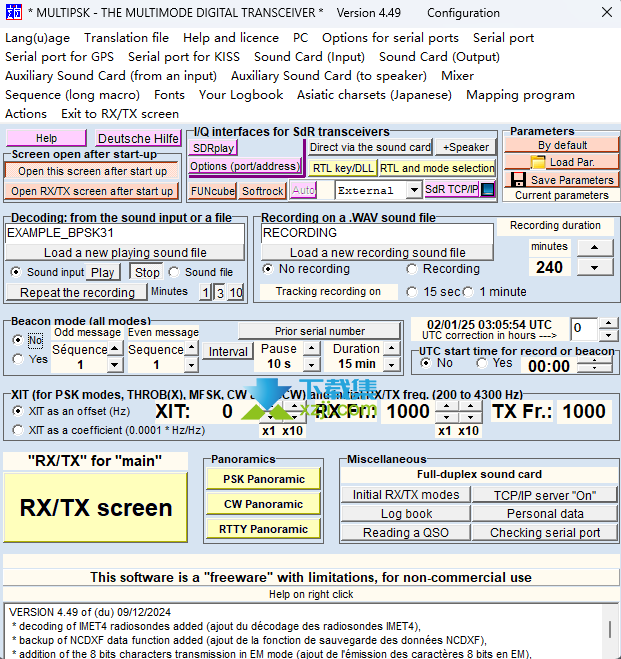Decrease Odd message Séquence number
This screenshot has height=659, width=621.
click(114, 365)
